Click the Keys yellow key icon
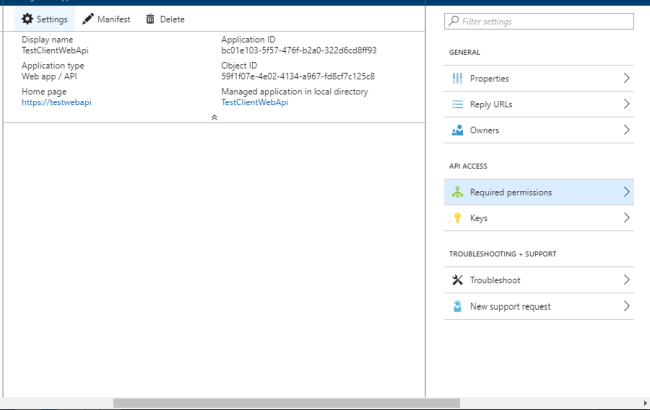The image size is (650, 410). click(457, 218)
